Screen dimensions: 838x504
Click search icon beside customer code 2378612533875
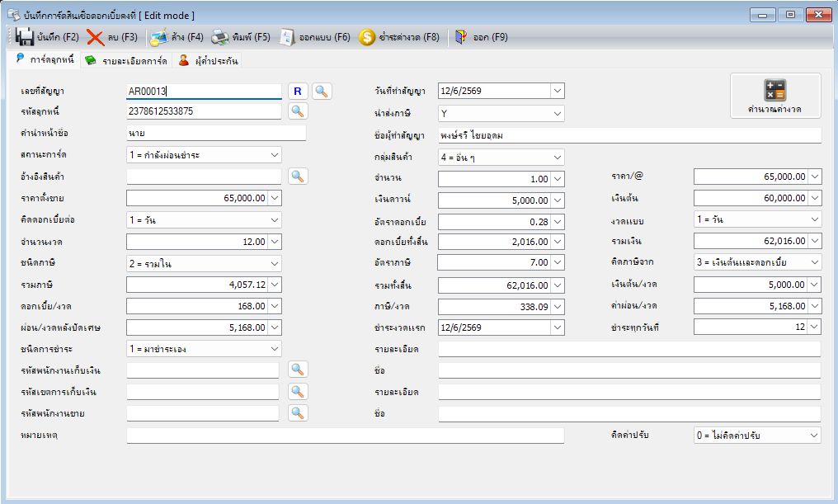coord(298,111)
